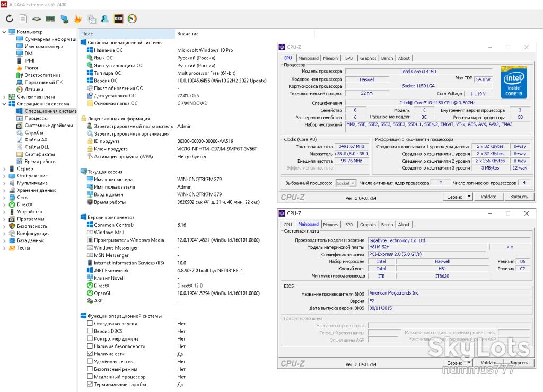The image size is (543, 392).
Task: Open Системные драйверы tree item
Action: pyautogui.click(x=49, y=126)
